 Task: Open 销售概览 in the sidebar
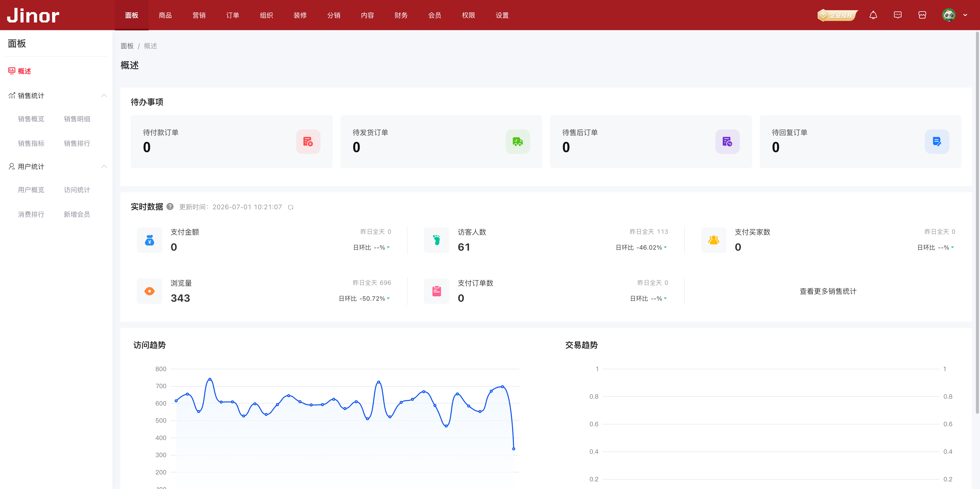(31, 119)
